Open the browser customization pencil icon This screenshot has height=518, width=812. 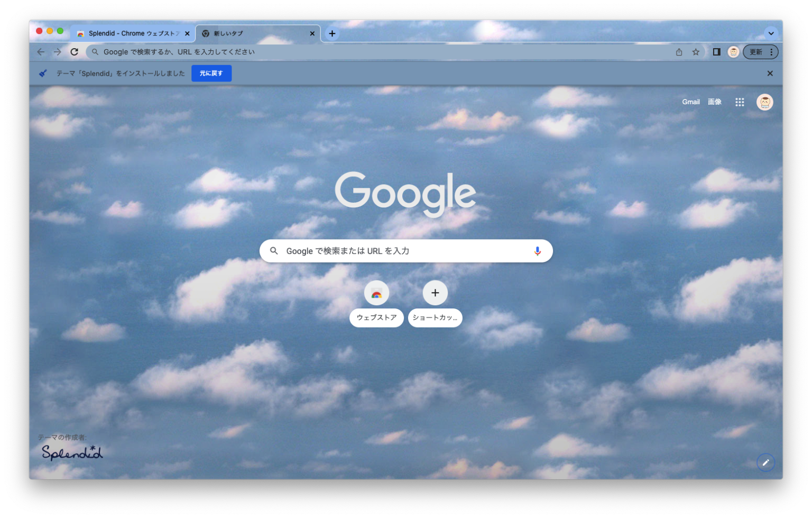tap(765, 462)
